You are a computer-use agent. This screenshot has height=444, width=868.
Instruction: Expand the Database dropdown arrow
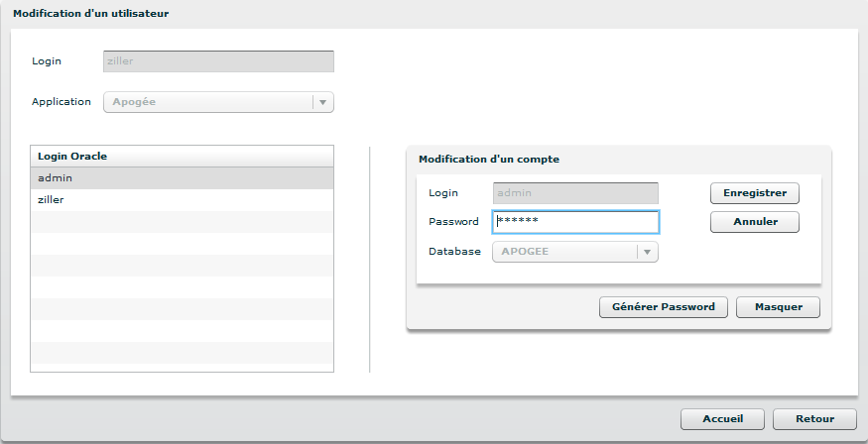tap(647, 252)
